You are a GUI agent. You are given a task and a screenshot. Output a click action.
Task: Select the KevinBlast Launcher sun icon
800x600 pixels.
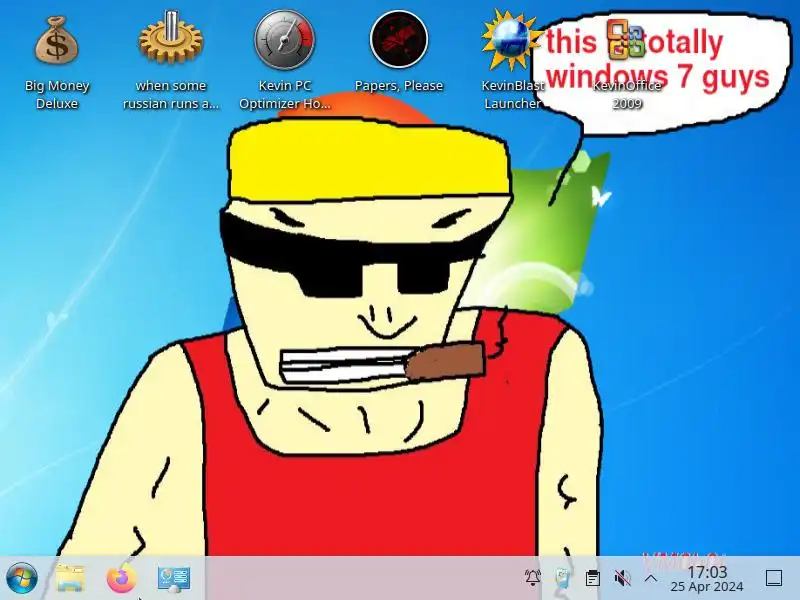512,40
